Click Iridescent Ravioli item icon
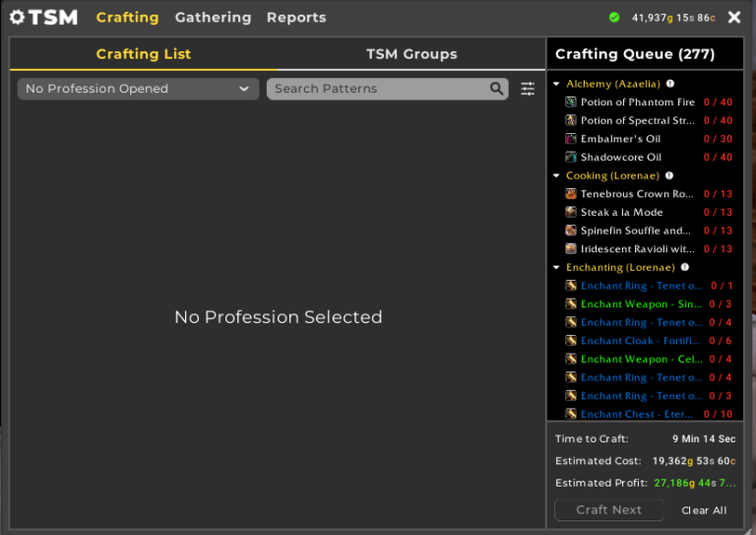 570,249
